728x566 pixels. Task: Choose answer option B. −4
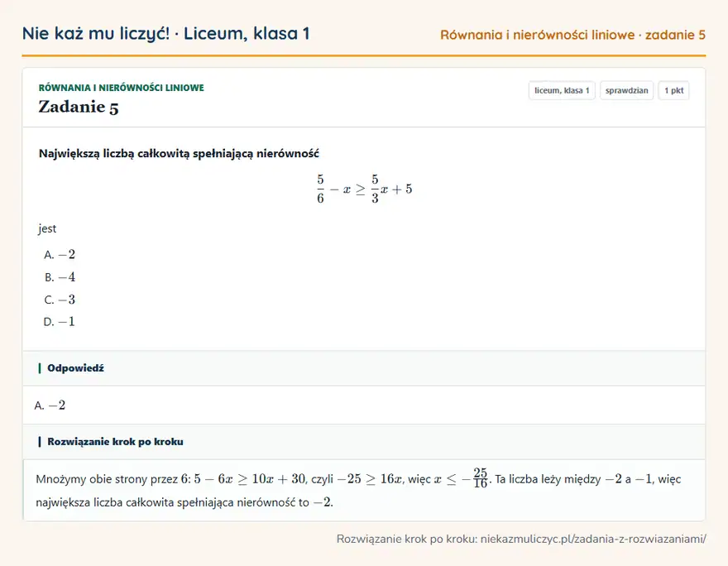click(x=60, y=277)
